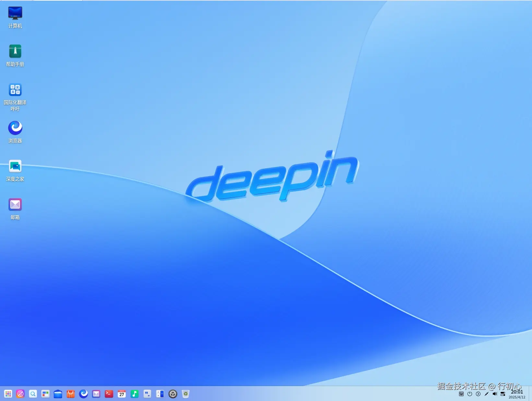Expand the tray with the circled arrow
Viewport: 532px width, 401px height.
(478, 394)
